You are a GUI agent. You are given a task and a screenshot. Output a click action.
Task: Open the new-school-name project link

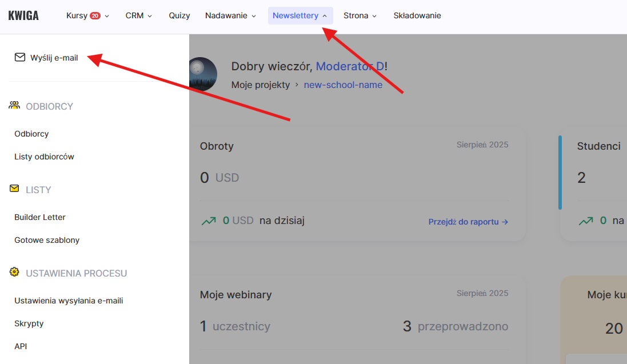(x=343, y=85)
